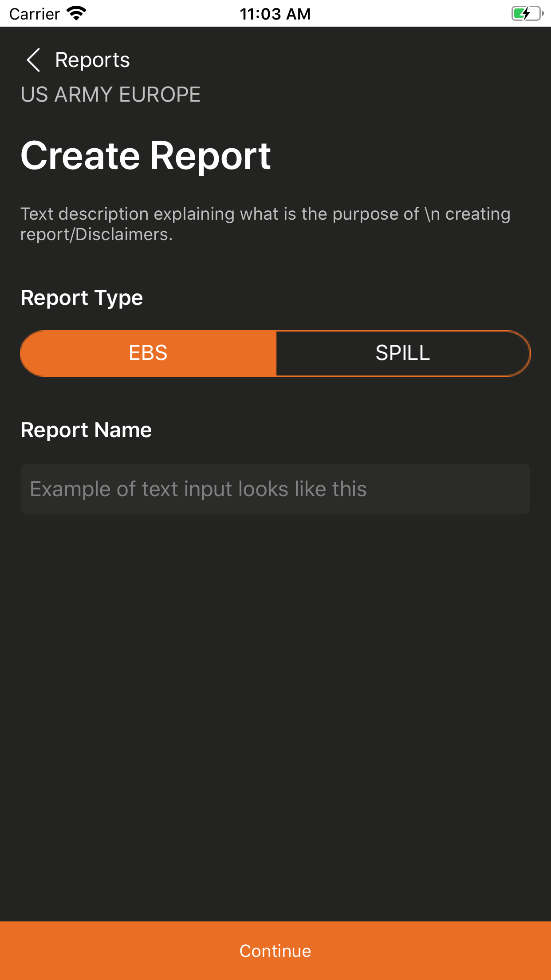
Task: Open the SPILL tab of the selector
Action: tap(403, 353)
